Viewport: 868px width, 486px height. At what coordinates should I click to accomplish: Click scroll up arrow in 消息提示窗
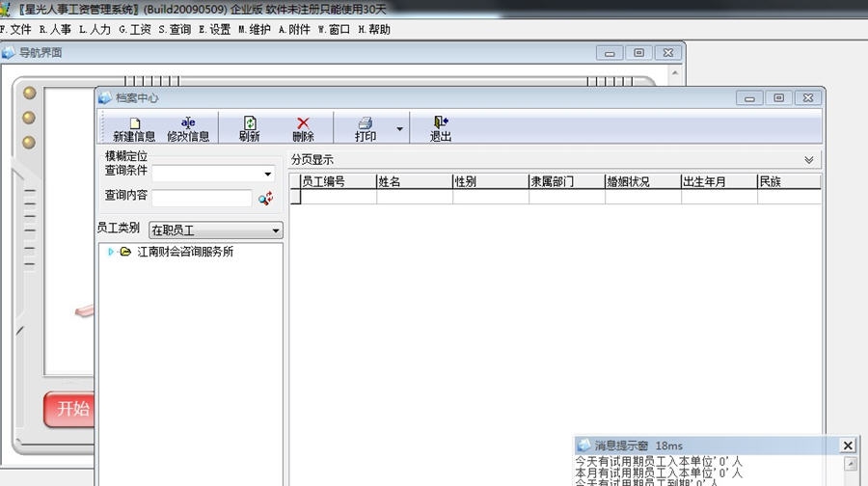point(851,463)
